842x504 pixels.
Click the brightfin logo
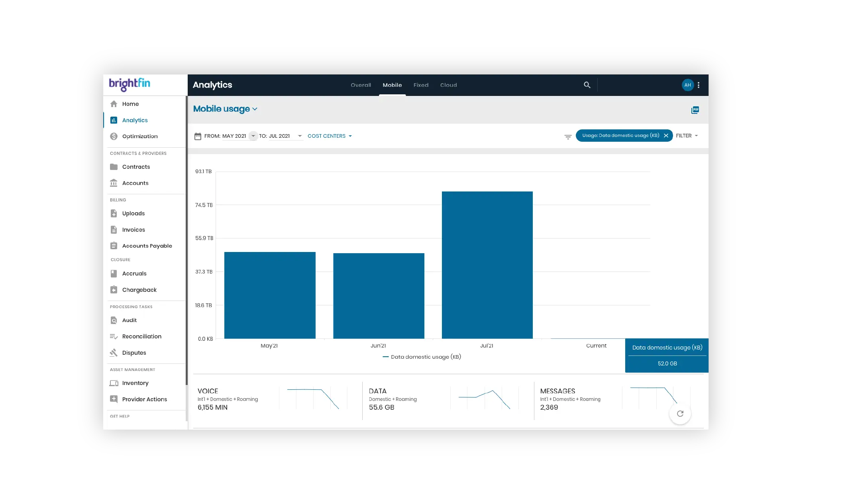tap(130, 84)
